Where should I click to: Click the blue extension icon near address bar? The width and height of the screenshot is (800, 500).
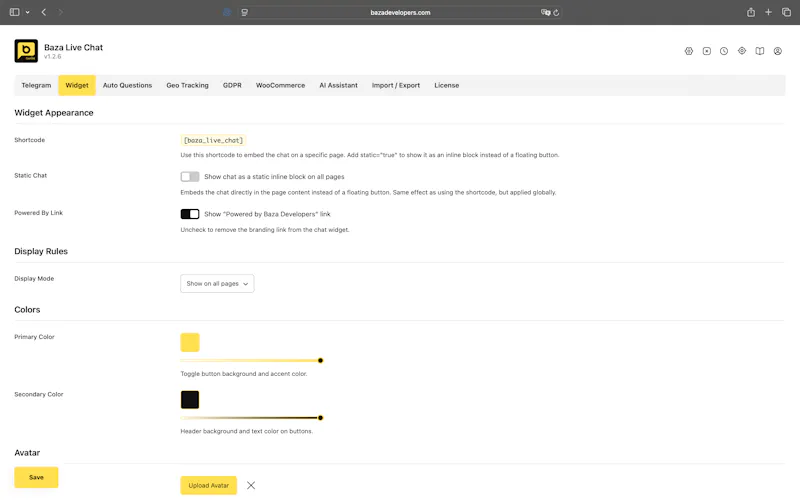click(x=227, y=12)
